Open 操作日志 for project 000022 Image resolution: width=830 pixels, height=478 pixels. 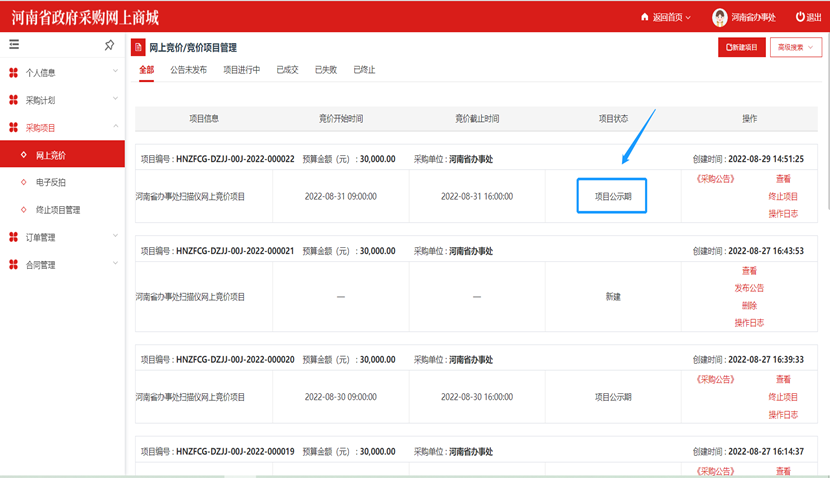click(x=783, y=214)
